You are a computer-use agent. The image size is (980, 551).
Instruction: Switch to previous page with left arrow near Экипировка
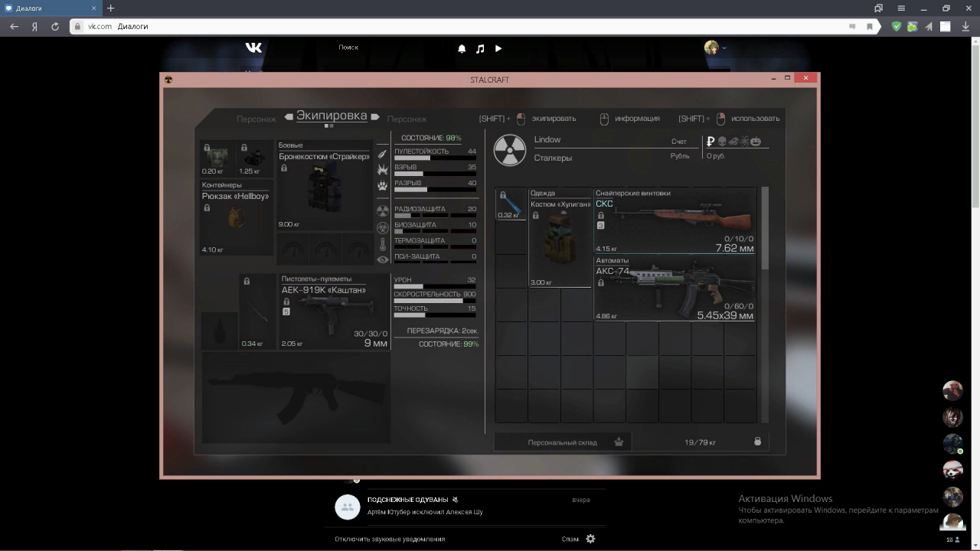coord(289,117)
